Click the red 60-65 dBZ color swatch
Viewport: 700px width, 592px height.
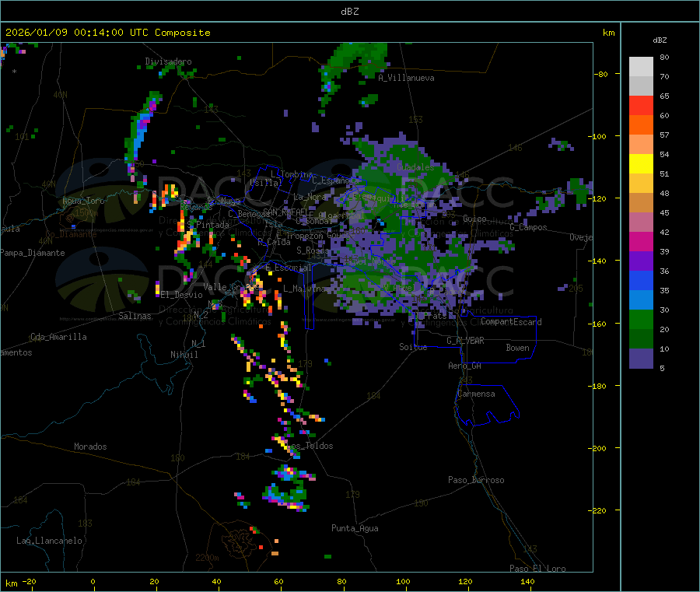click(x=641, y=105)
